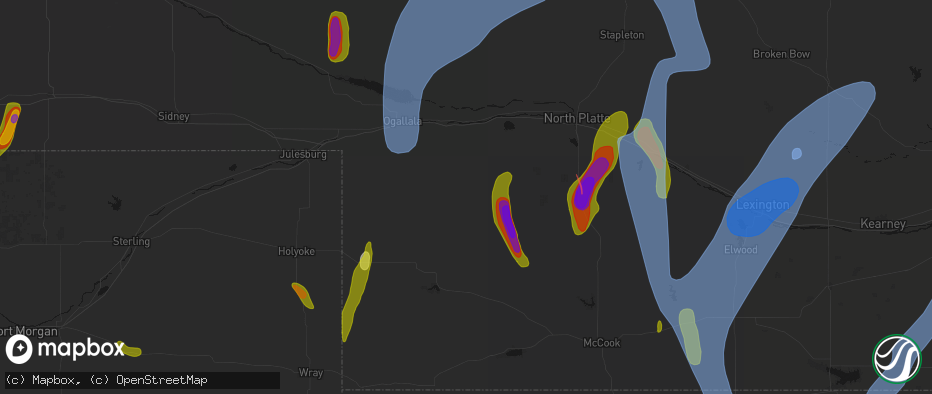Click the small light blue dot northeast of Lexington
Viewport: 932px width, 394px height.
pos(796,154)
